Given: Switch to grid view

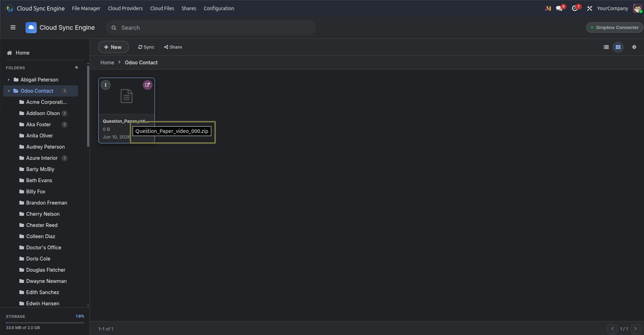Looking at the screenshot, I should click(x=618, y=47).
